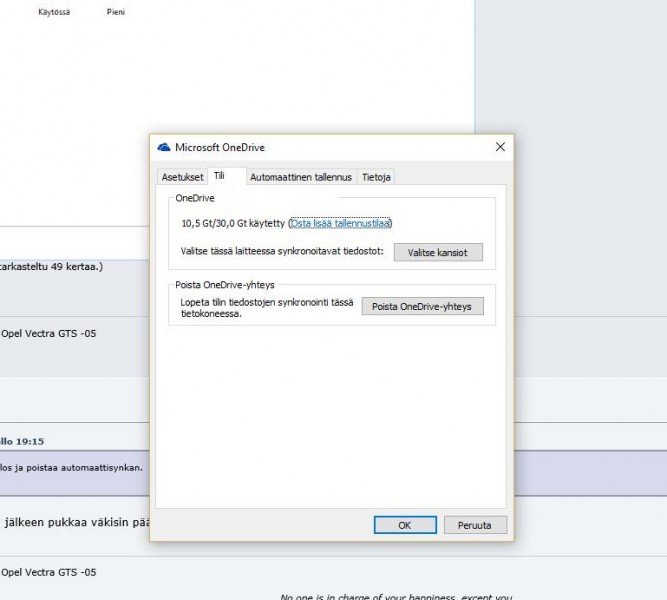The width and height of the screenshot is (667, 600).
Task: Click the Microsoft OneDrive title bar text
Action: click(220, 147)
